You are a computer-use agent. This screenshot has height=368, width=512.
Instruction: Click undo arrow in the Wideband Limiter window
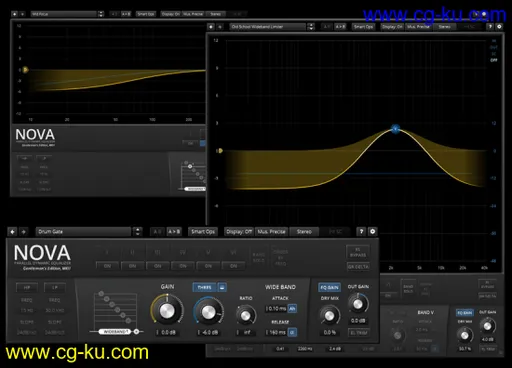[x=211, y=27]
